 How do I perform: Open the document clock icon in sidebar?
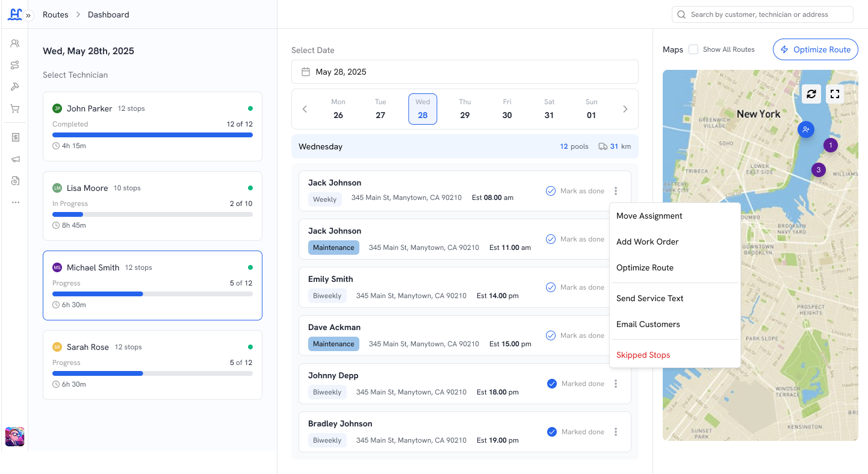pyautogui.click(x=15, y=181)
